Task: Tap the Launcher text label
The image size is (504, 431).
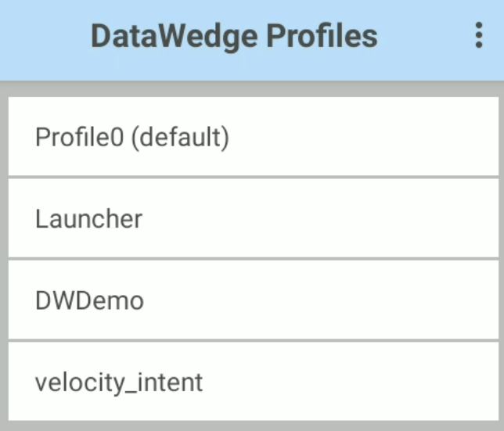Action: pyautogui.click(x=88, y=219)
